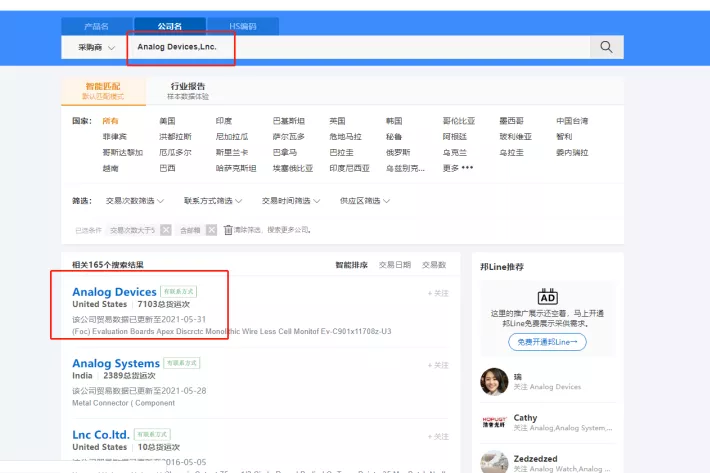The width and height of the screenshot is (710, 473).
Task: Filter by country 越南
Action: 110,168
